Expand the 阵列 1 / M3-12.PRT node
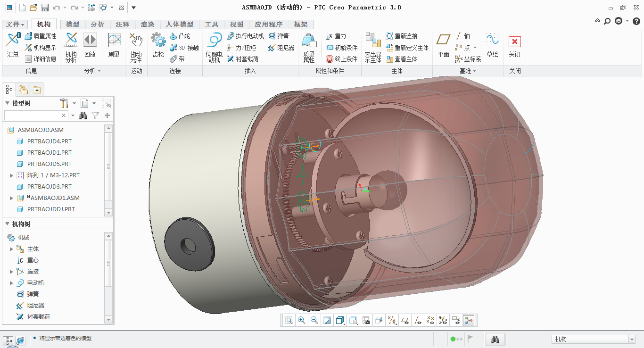Image resolution: width=644 pixels, height=348 pixels. [x=11, y=175]
